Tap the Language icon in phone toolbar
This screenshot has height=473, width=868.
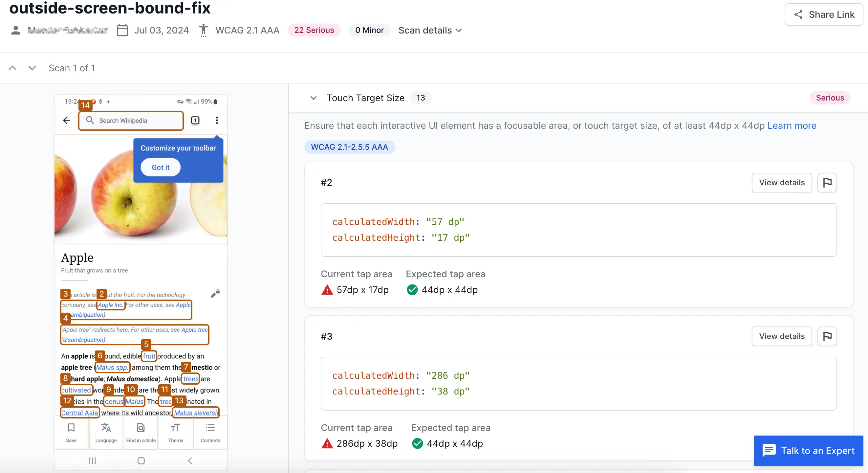(106, 428)
